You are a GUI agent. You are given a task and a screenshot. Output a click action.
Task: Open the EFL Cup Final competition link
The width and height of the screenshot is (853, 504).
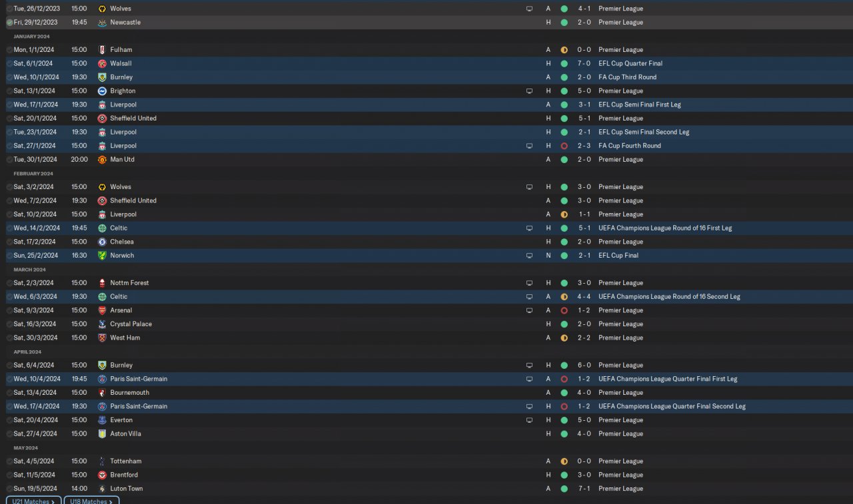[618, 256]
